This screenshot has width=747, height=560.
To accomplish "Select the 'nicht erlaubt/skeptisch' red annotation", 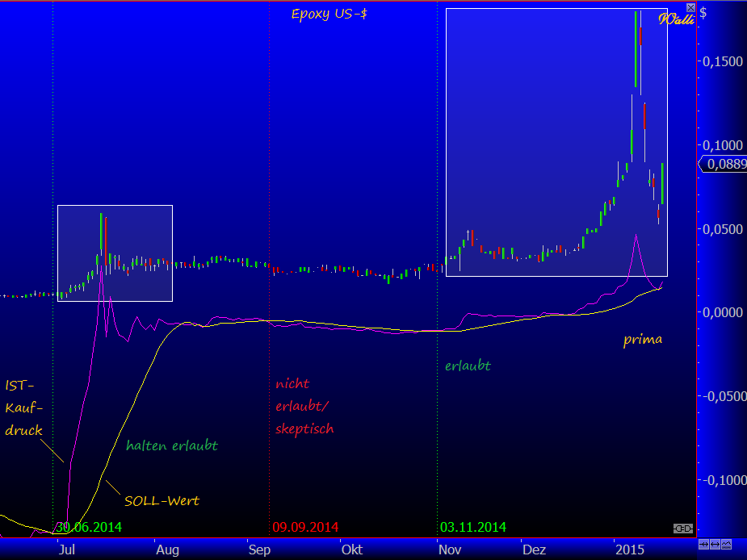I will pyautogui.click(x=304, y=406).
